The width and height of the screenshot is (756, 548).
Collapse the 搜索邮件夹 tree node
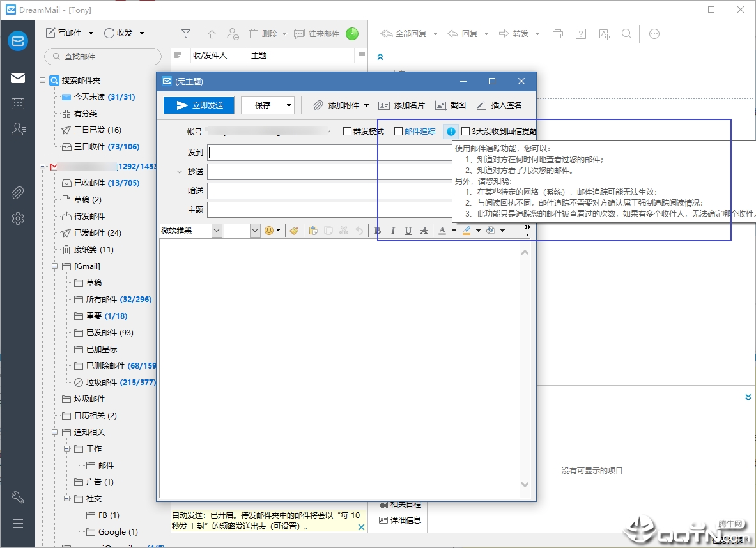[x=43, y=80]
